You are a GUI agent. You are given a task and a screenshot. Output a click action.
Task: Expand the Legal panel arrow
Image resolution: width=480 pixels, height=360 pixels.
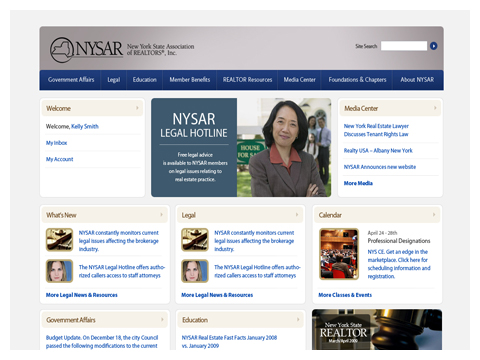click(x=297, y=215)
